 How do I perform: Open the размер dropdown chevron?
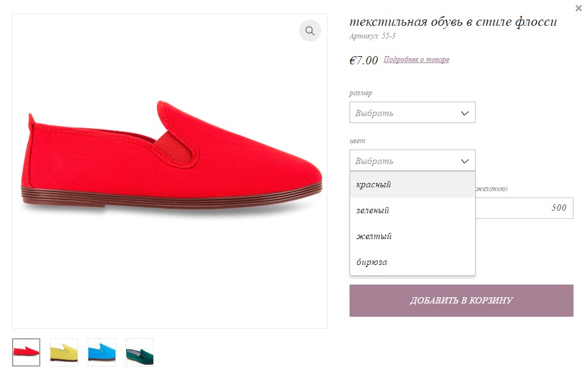(x=464, y=113)
